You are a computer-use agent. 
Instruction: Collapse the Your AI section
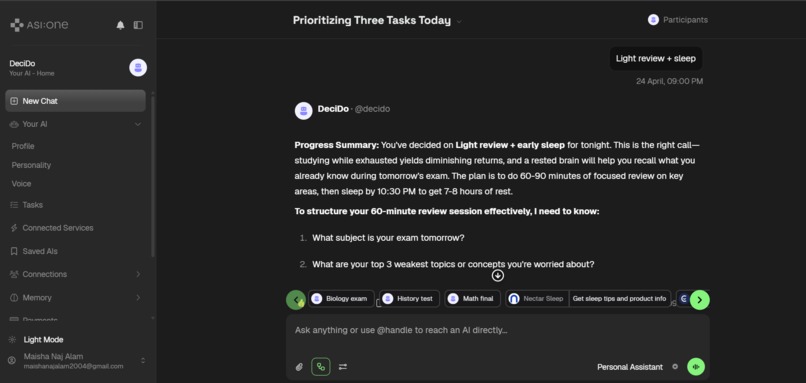coord(138,124)
